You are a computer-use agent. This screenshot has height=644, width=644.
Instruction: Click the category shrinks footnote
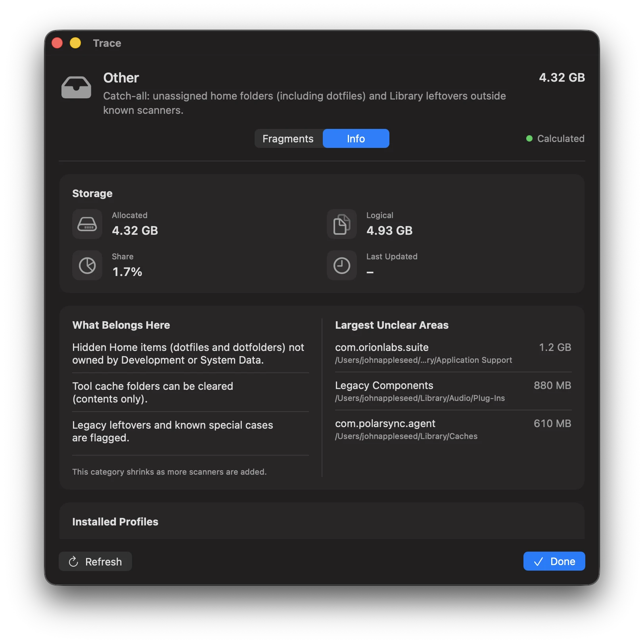coord(169,472)
